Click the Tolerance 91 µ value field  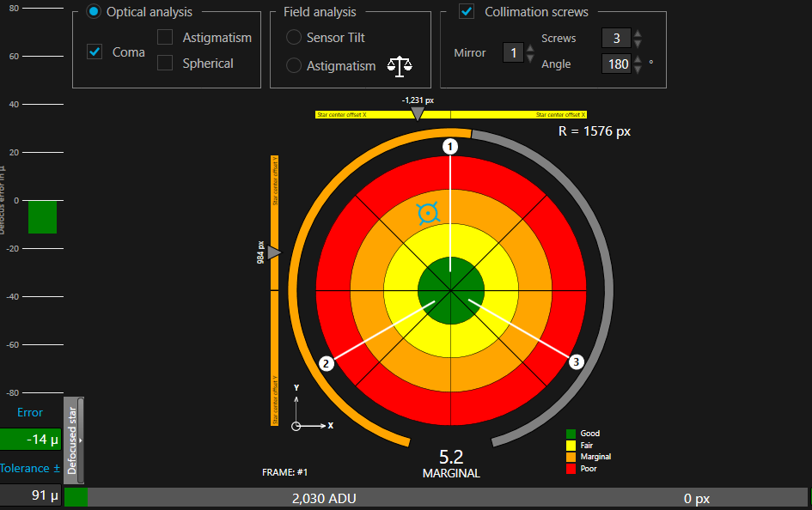pos(31,495)
